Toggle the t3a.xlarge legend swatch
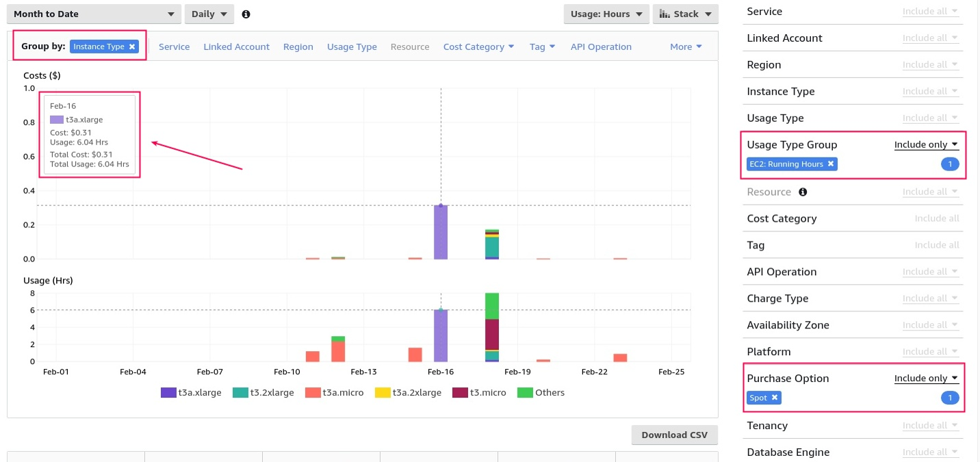 click(168, 393)
